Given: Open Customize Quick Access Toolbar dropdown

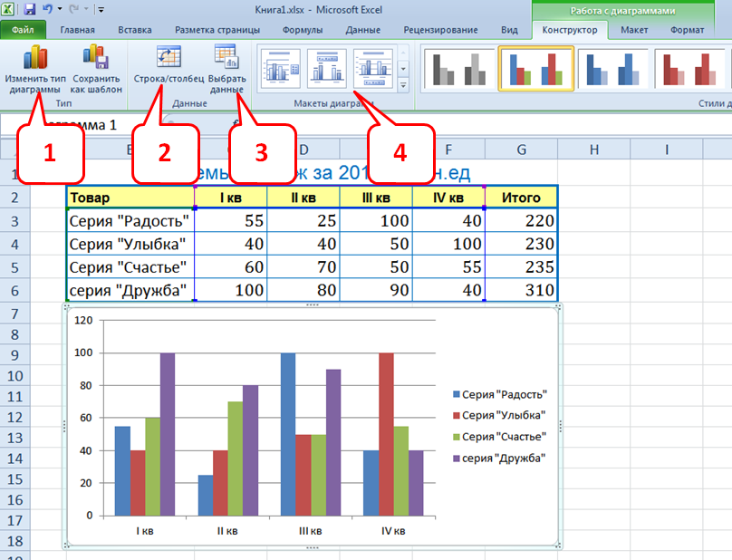Looking at the screenshot, I should (x=100, y=10).
